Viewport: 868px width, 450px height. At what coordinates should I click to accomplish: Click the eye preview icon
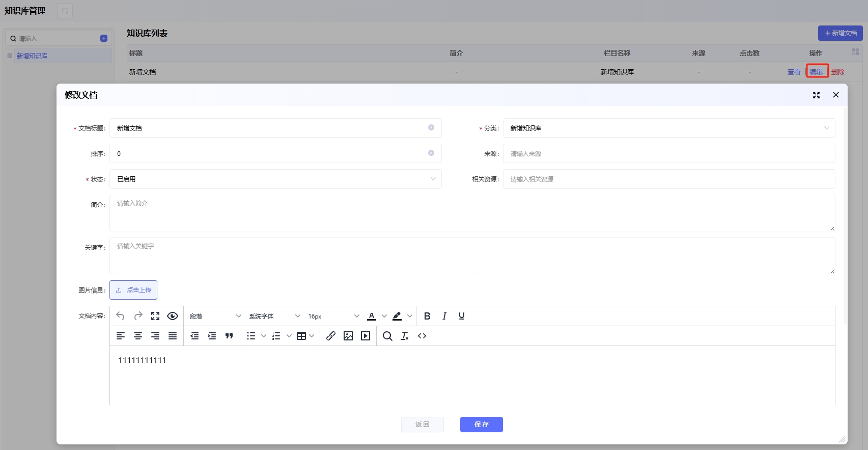click(x=173, y=316)
